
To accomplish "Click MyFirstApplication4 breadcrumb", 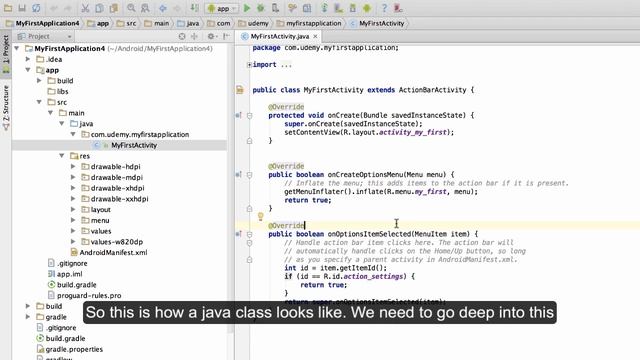I will (x=42, y=23).
